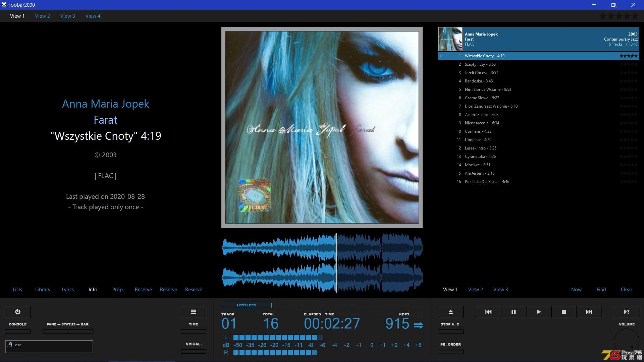Switch to View 2 under the playlist
Viewport: 644px width, 362px height.
coord(476,289)
